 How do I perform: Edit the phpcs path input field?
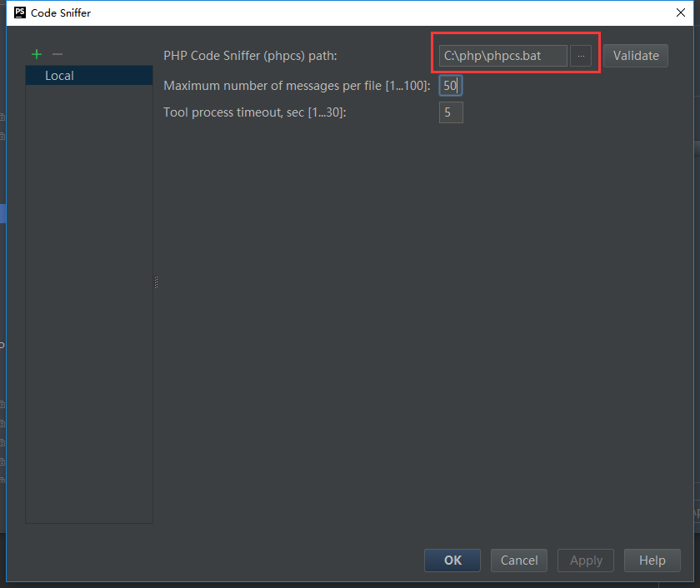point(503,56)
